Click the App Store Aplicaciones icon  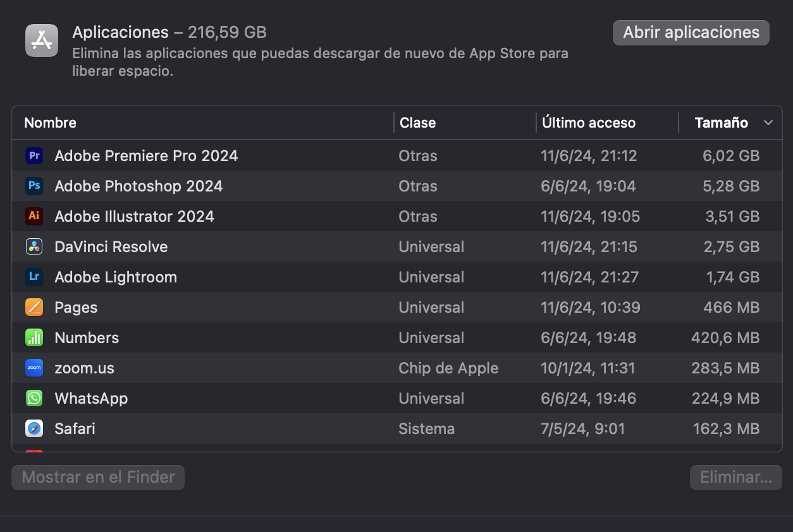[x=42, y=40]
